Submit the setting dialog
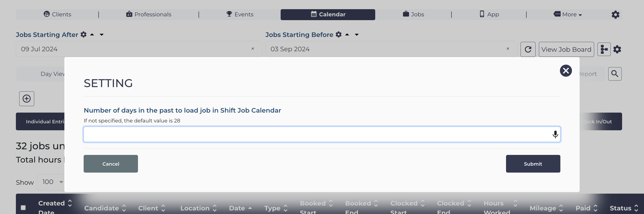The width and height of the screenshot is (644, 214). click(533, 164)
